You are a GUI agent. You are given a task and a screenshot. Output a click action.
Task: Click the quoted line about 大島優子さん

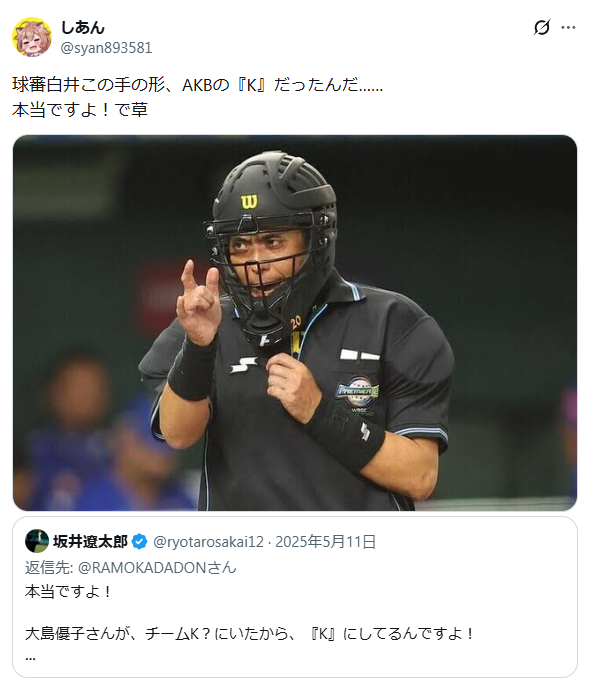point(249,633)
